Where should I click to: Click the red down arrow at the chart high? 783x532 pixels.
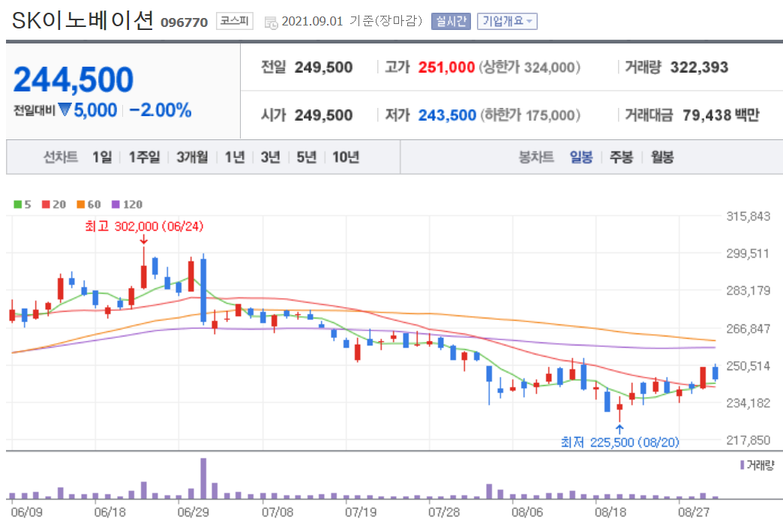[x=144, y=240]
